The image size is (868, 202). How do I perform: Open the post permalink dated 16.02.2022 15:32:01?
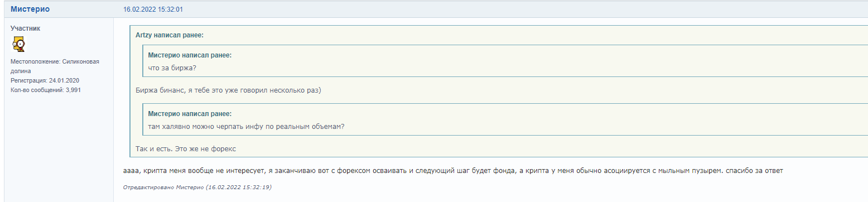pos(153,9)
